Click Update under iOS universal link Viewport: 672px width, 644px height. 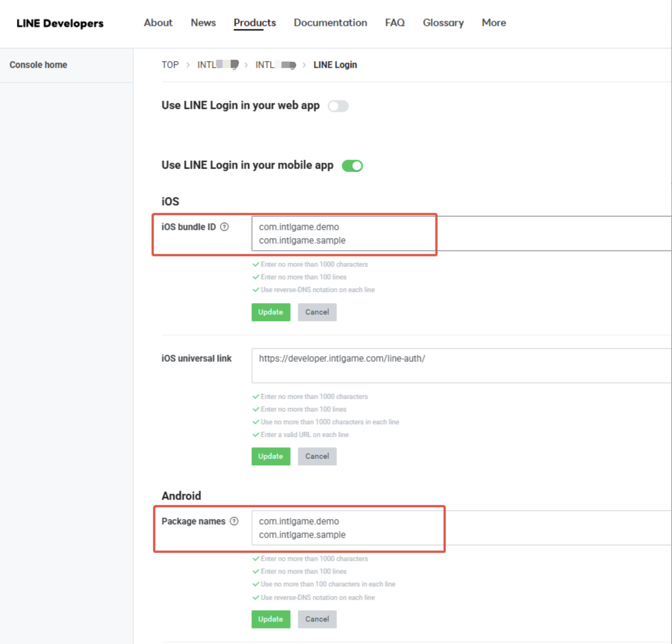(x=271, y=456)
